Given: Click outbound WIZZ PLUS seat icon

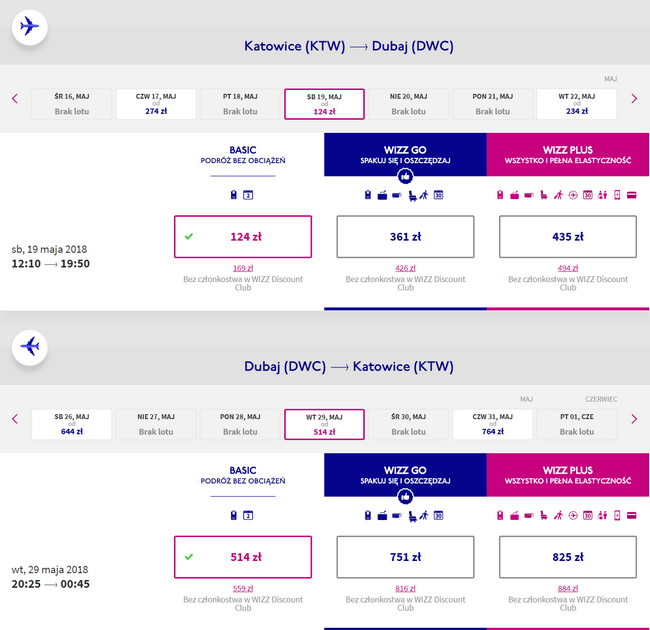Looking at the screenshot, I should point(543,195).
